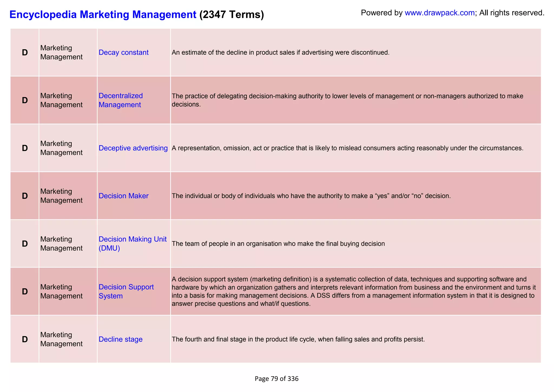
Task: Open the Decentralized Management term link
Action: [121, 100]
